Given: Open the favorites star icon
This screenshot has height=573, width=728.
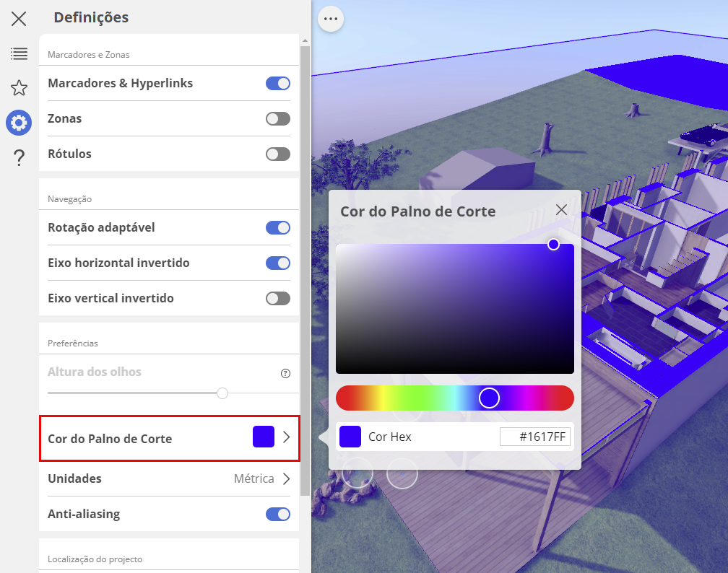Looking at the screenshot, I should coord(19,88).
